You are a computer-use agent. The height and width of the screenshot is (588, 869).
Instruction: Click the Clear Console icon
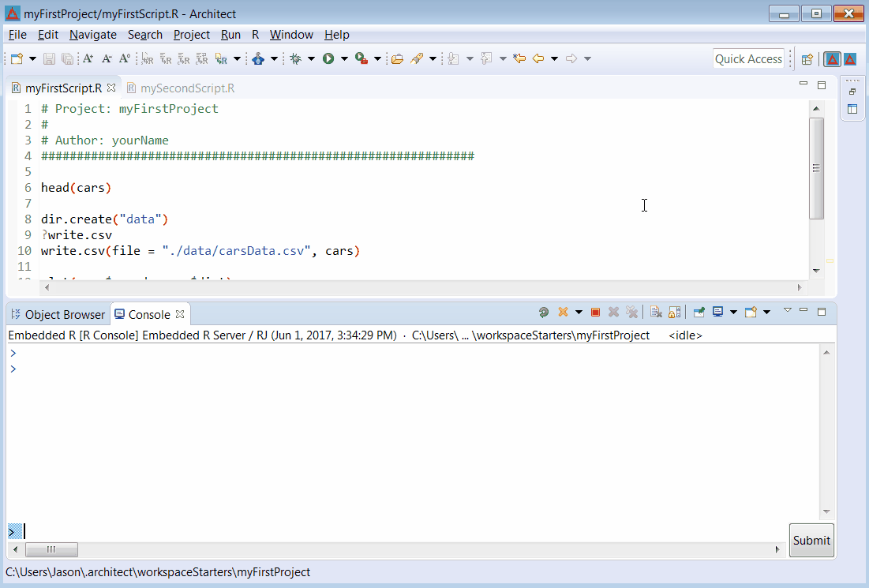[x=656, y=313]
